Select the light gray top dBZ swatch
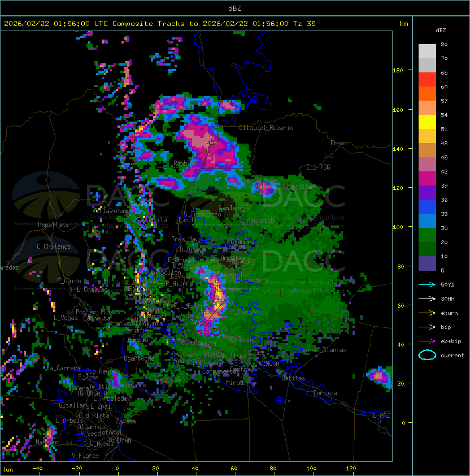Viewport: 470px width, 476px height. (x=427, y=51)
